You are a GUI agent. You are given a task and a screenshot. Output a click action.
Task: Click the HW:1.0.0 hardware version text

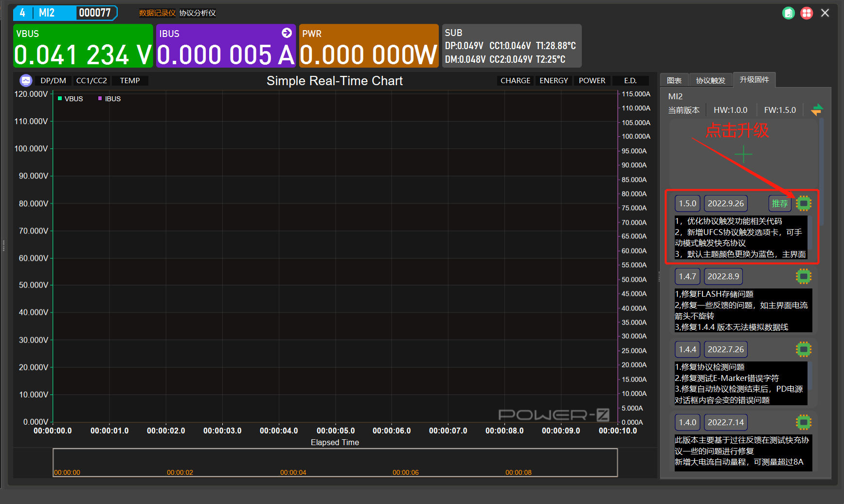click(x=730, y=110)
